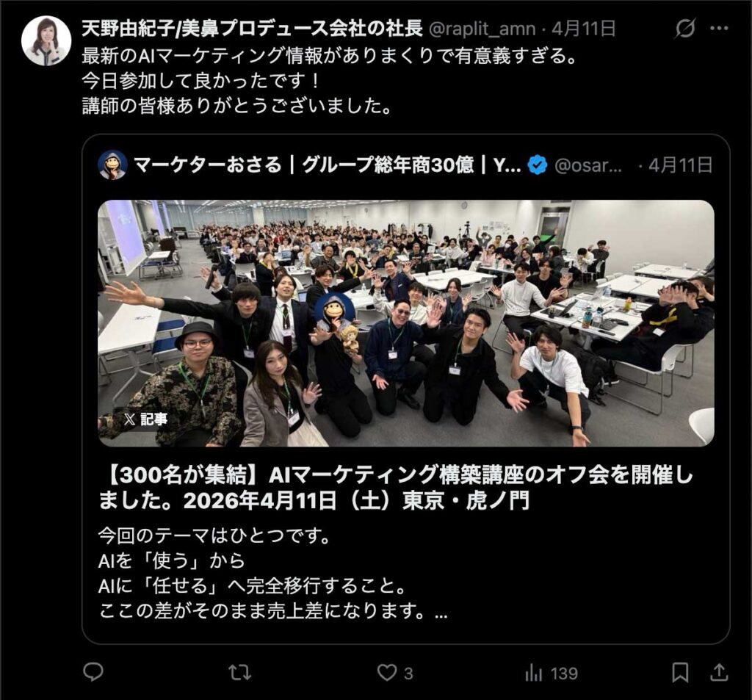Click the quoted author name マーケターおさる
The height and width of the screenshot is (700, 752).
(x=207, y=165)
